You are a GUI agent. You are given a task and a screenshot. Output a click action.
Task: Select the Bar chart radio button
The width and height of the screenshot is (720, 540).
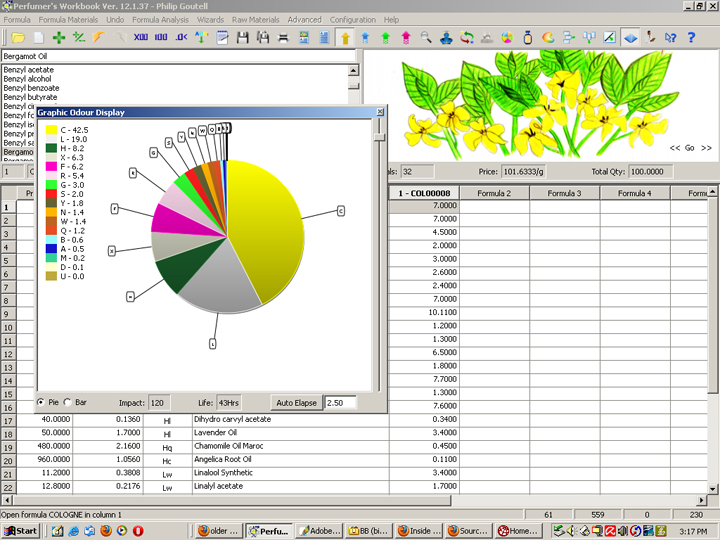(x=68, y=403)
